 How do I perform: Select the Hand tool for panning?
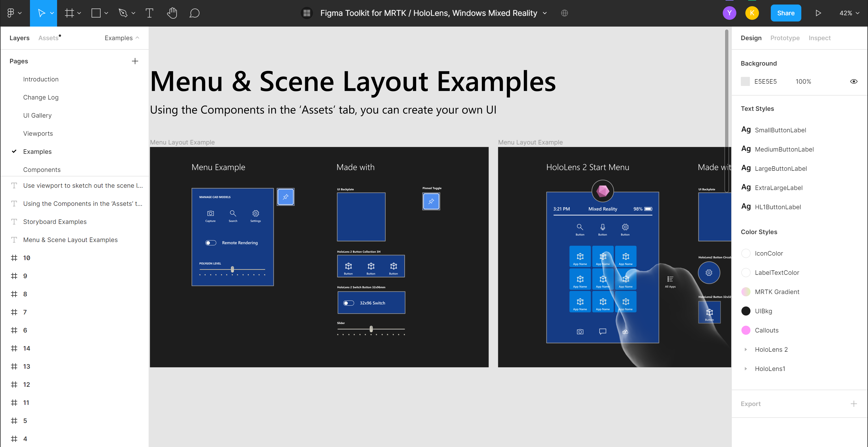[x=172, y=13]
